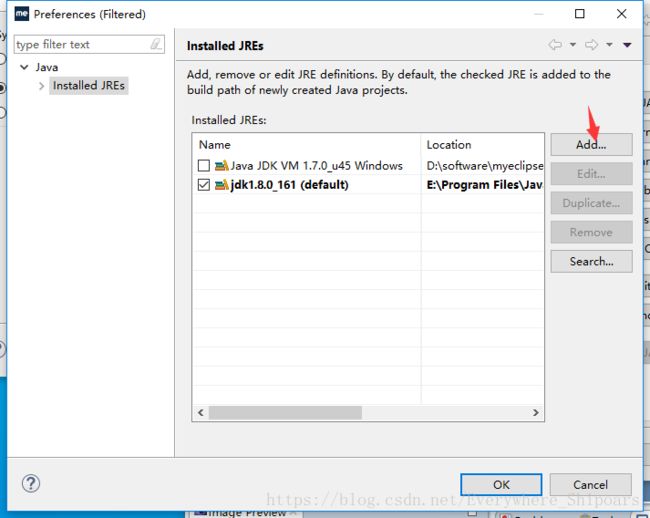Close the Preferences dialog window
Image resolution: width=650 pixels, height=518 pixels.
[x=621, y=14]
